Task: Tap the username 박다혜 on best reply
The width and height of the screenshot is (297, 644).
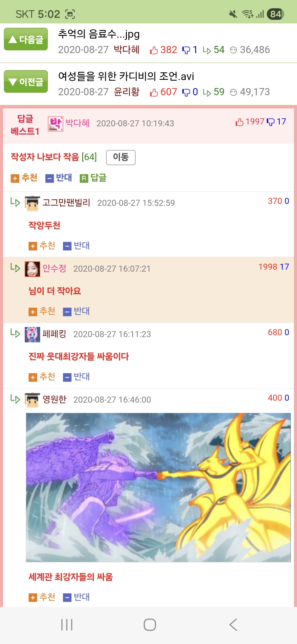Action: tap(78, 123)
